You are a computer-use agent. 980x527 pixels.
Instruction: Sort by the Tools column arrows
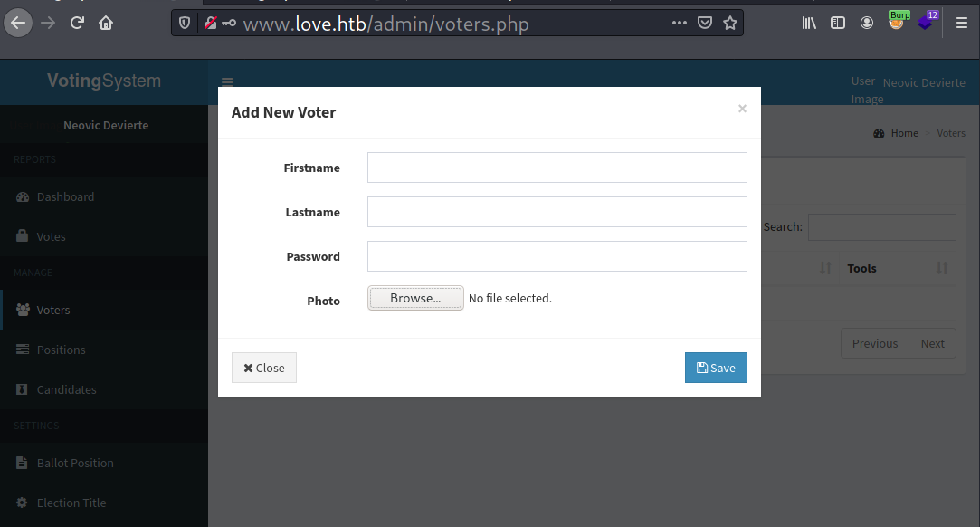[942, 268]
